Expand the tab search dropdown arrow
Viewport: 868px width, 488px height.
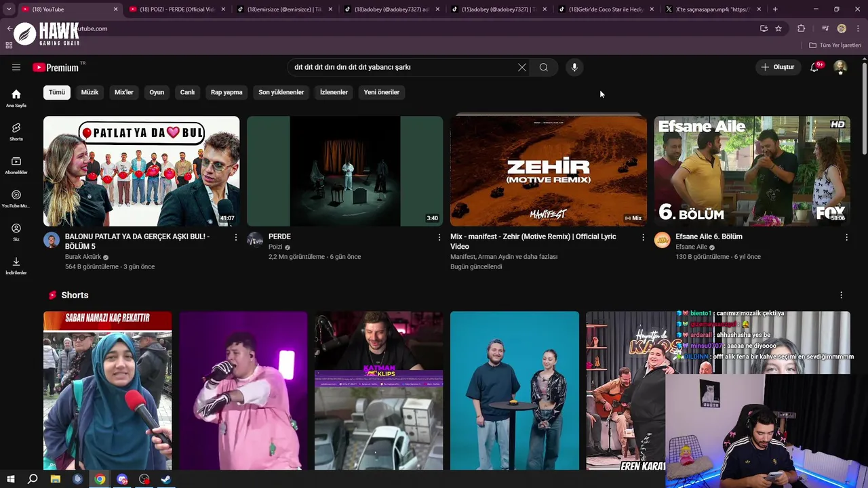click(x=9, y=9)
